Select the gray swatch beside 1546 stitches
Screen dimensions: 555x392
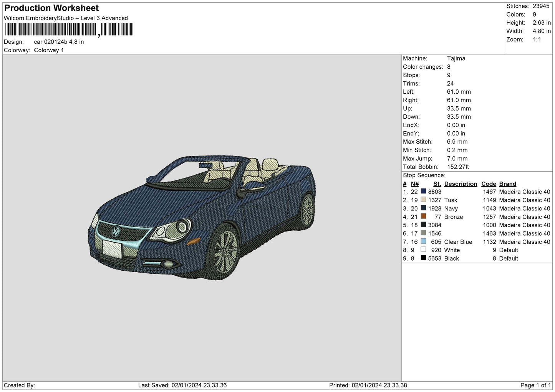[x=423, y=233]
